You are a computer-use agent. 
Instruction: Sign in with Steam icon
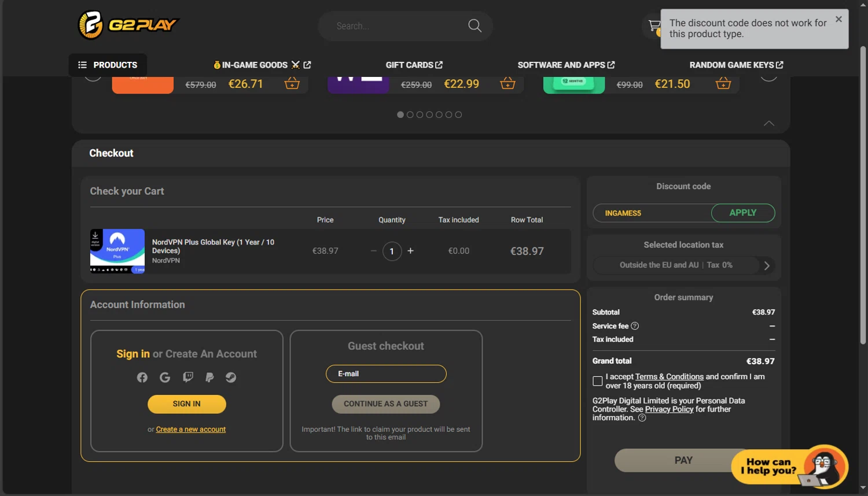pos(231,377)
